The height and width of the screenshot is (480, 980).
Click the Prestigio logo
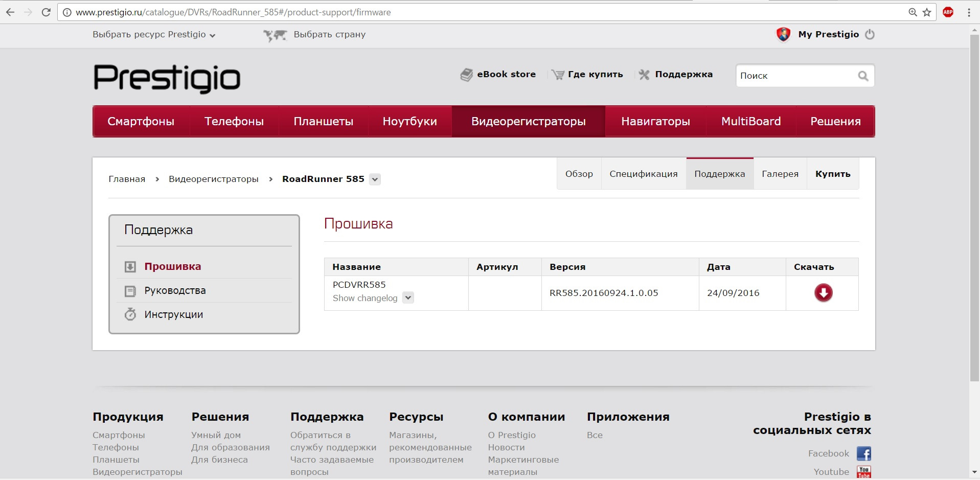point(167,78)
